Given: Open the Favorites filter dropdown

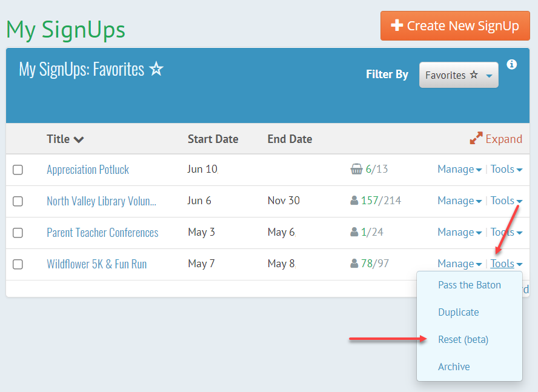Looking at the screenshot, I should click(459, 75).
